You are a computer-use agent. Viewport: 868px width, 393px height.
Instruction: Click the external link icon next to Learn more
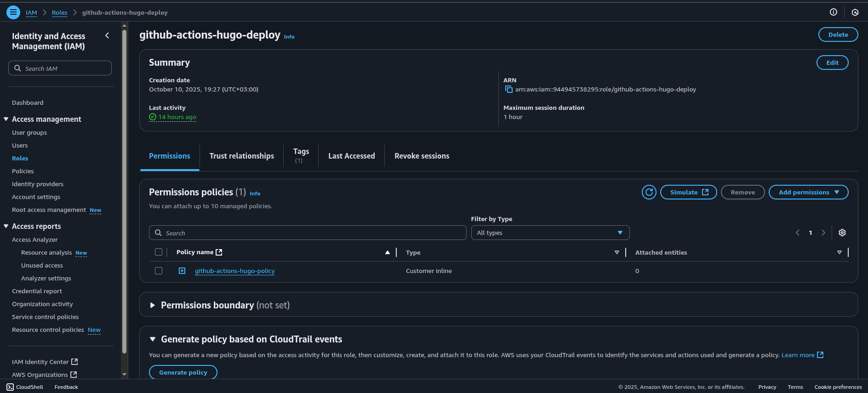pyautogui.click(x=820, y=355)
